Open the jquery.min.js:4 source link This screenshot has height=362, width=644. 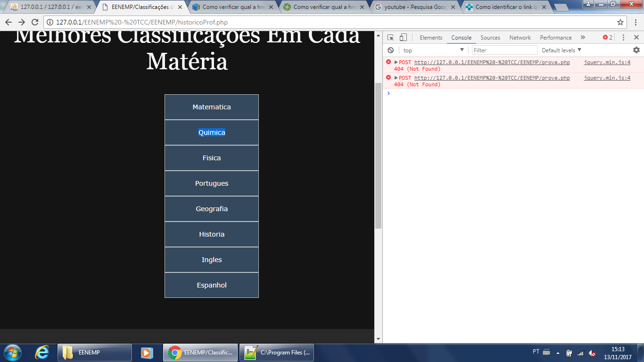click(607, 62)
